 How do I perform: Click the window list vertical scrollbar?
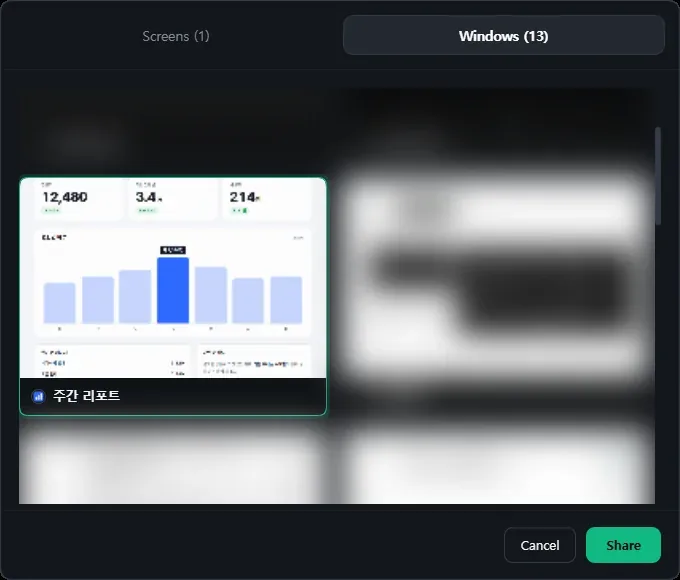(x=658, y=176)
